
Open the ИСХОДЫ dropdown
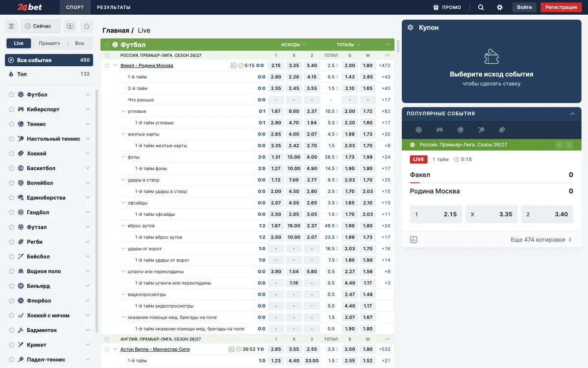click(x=294, y=45)
